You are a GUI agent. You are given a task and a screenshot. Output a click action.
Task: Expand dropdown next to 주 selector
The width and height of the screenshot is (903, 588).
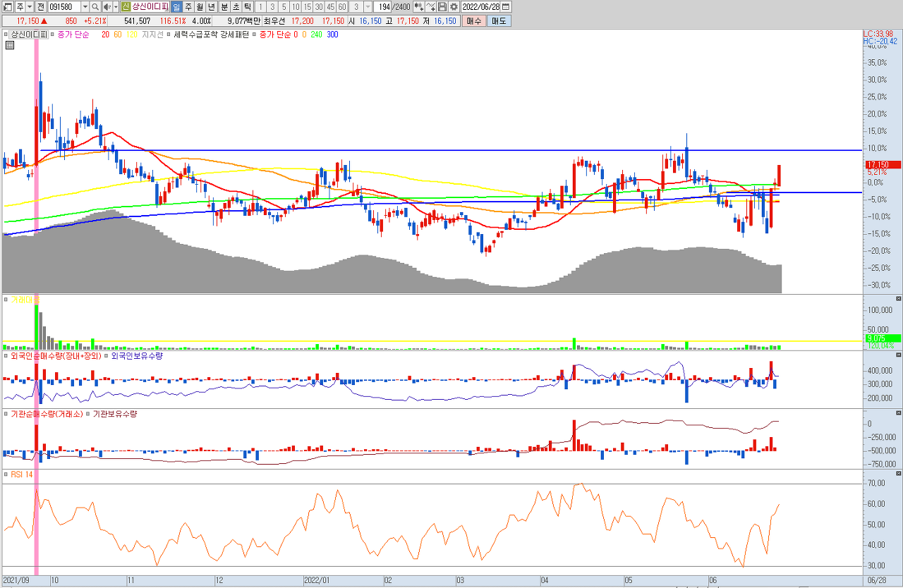pyautogui.click(x=30, y=7)
